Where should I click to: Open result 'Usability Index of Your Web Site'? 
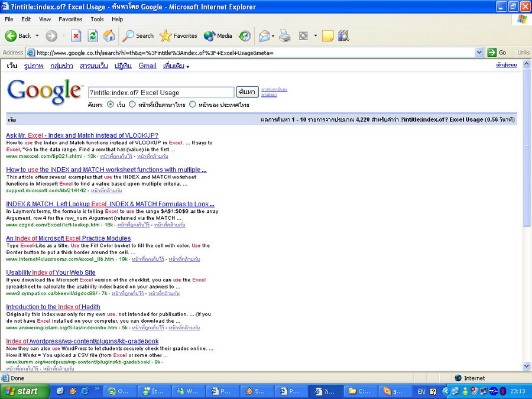click(51, 273)
